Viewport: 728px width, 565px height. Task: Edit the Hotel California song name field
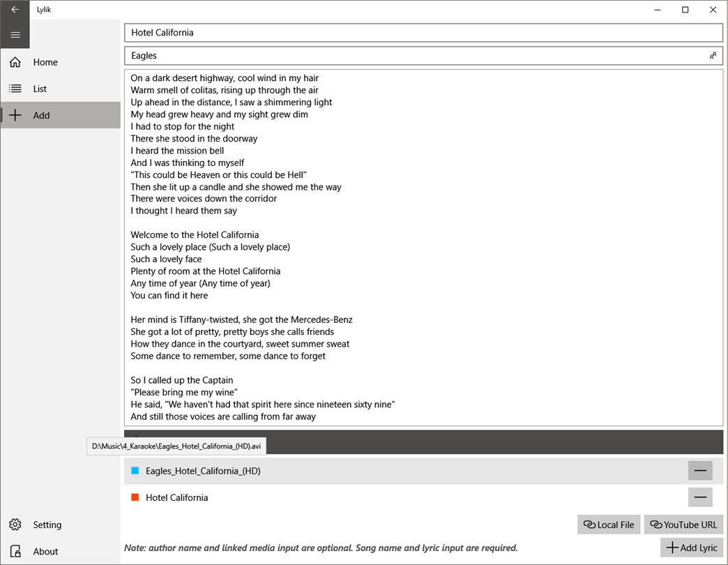(x=423, y=33)
